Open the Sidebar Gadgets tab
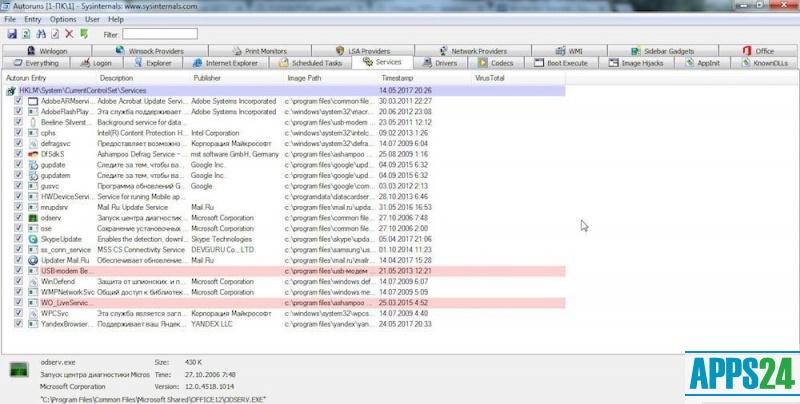 [663, 51]
